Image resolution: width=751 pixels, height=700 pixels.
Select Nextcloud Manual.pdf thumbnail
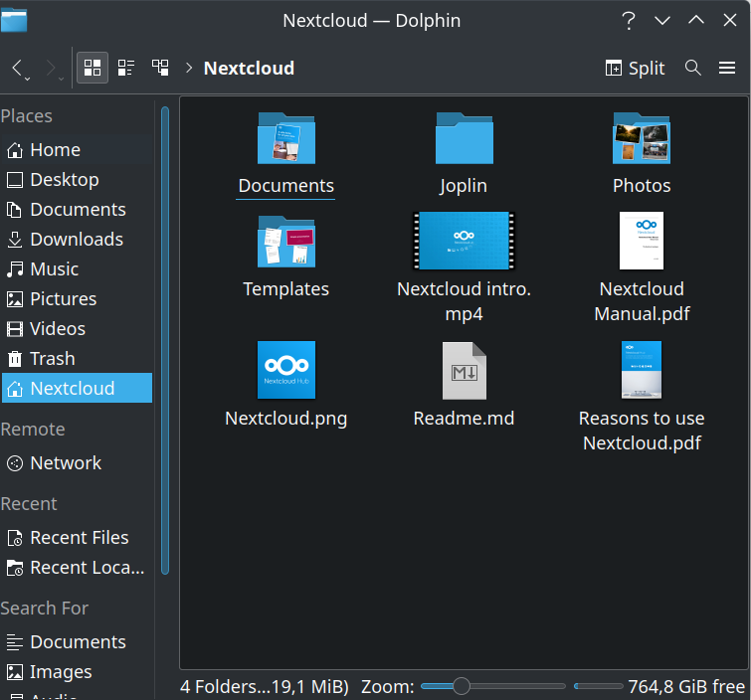[642, 241]
